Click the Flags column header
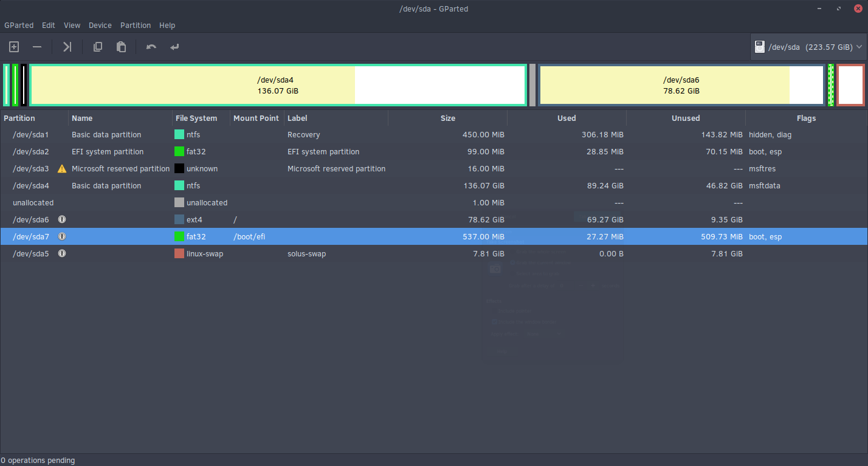This screenshot has height=466, width=868. coord(807,118)
